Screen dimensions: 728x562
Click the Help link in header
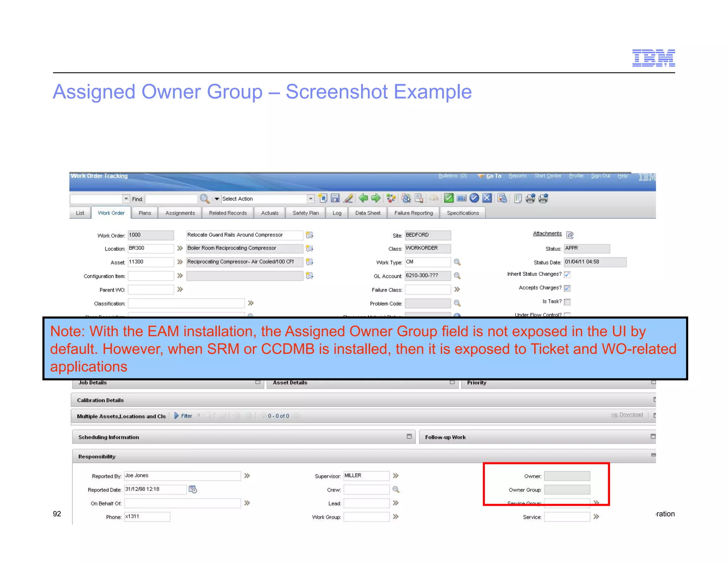click(622, 176)
